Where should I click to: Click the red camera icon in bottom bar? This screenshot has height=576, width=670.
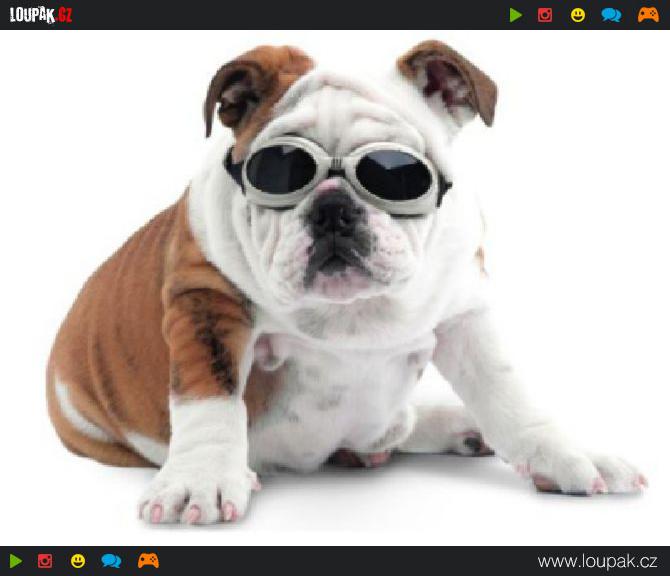click(x=45, y=561)
